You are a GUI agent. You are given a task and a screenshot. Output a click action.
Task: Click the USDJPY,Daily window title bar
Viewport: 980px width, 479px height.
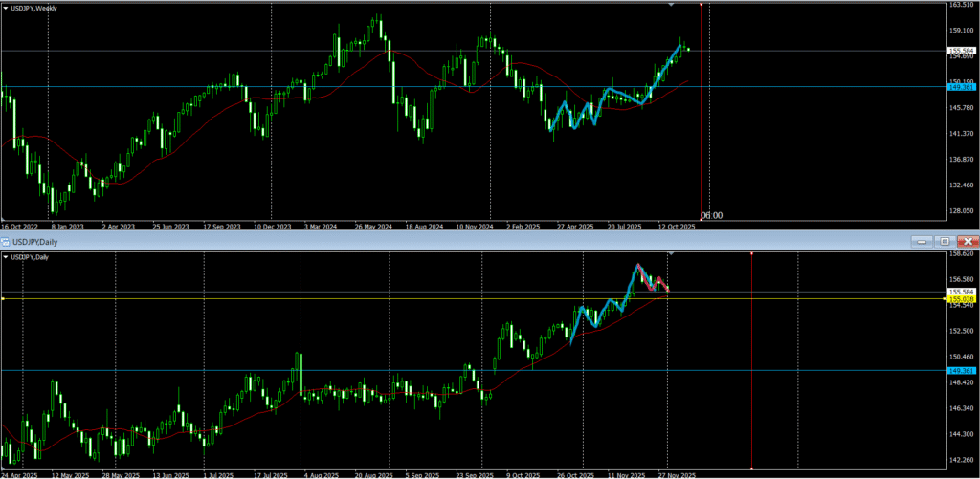point(383,241)
